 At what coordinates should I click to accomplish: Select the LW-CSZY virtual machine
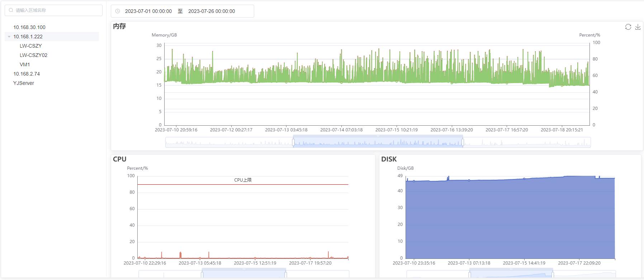click(31, 46)
